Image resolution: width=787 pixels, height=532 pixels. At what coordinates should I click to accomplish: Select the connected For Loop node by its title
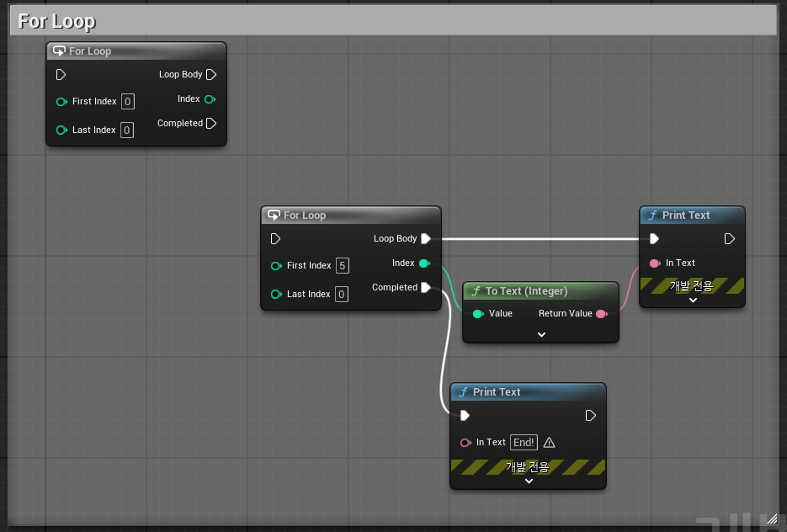tap(305, 215)
